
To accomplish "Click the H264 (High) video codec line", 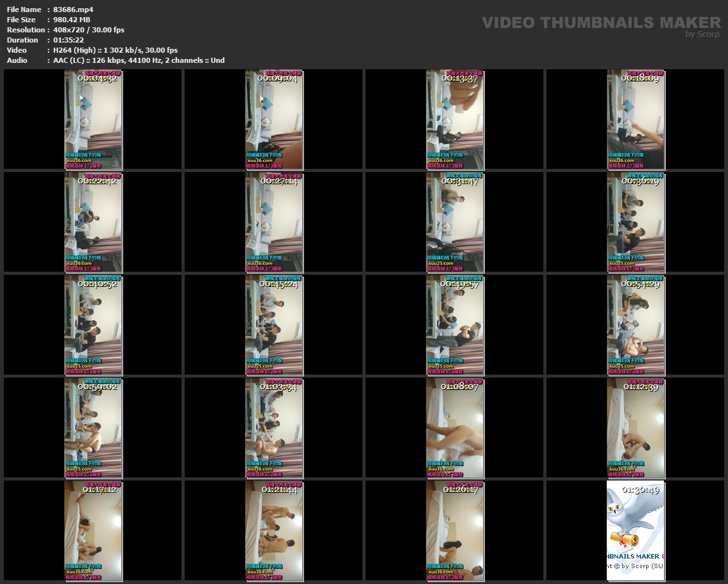I will tap(116, 50).
